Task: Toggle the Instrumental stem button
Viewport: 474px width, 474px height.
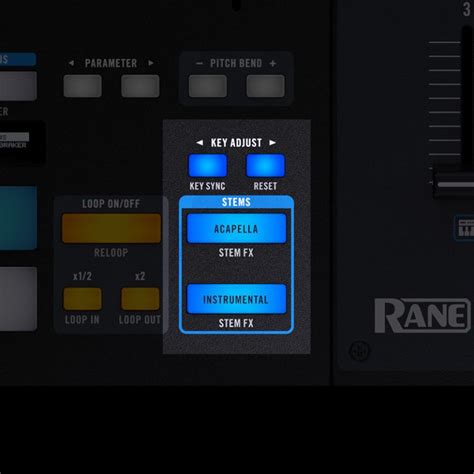Action: (236, 299)
